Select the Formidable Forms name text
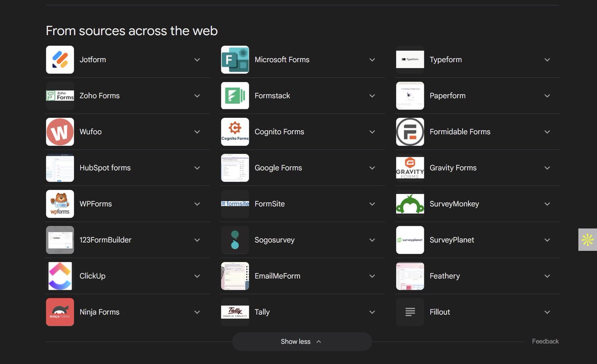 pyautogui.click(x=460, y=132)
